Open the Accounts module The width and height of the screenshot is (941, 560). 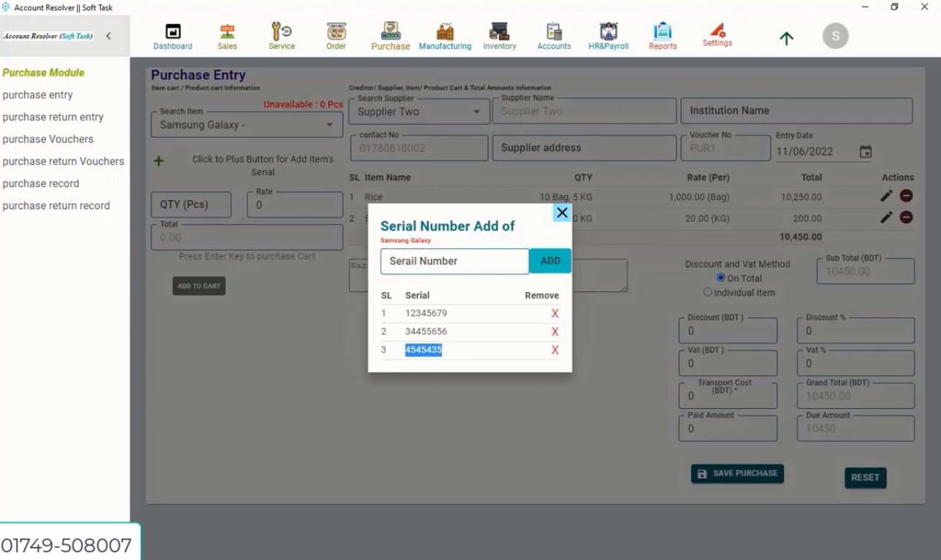pos(553,35)
